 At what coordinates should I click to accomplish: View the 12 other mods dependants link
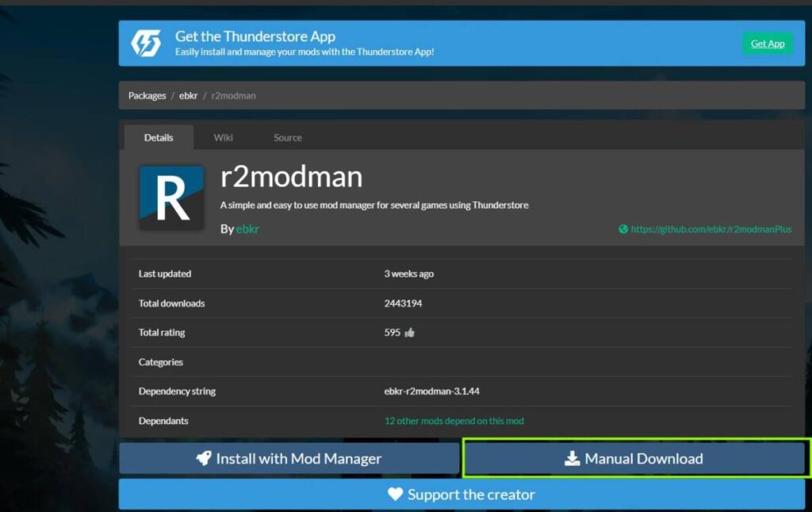click(454, 421)
